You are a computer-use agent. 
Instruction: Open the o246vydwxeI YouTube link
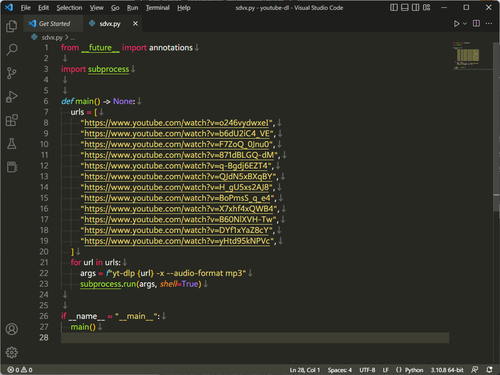point(176,123)
